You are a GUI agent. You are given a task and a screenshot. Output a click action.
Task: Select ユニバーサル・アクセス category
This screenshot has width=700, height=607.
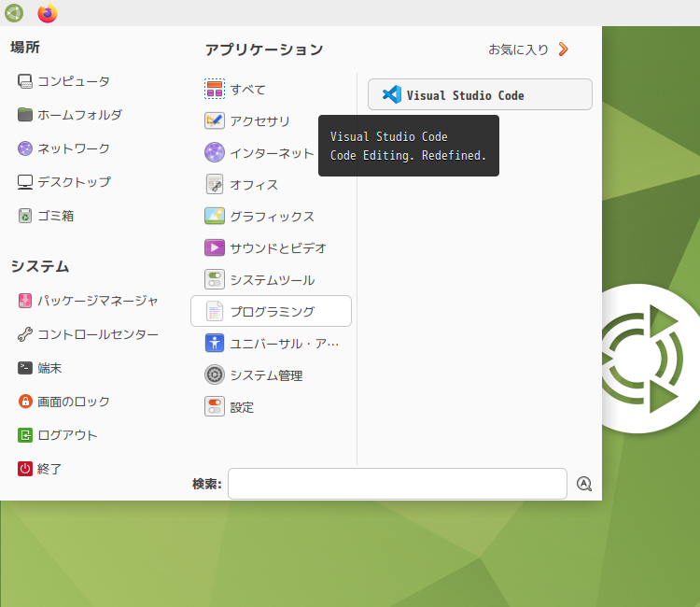pyautogui.click(x=271, y=344)
